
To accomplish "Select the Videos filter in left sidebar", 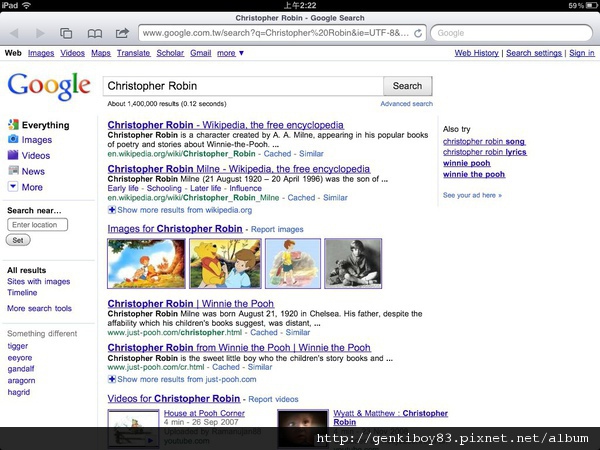I will tap(36, 156).
